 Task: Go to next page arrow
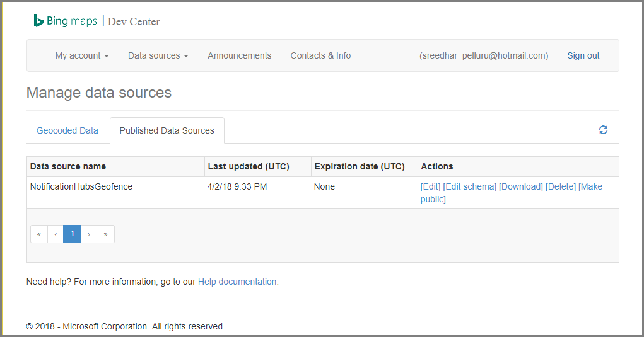(89, 234)
